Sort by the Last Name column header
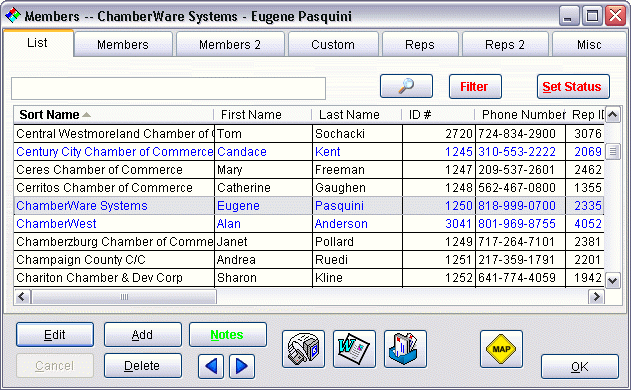The height and width of the screenshot is (390, 631). [357, 115]
